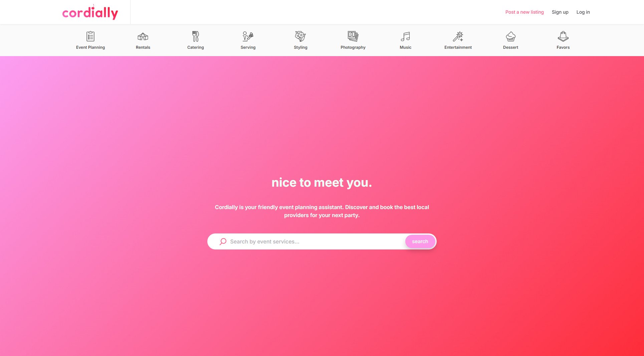644x356 pixels.
Task: Click the Log in link
Action: coord(583,12)
